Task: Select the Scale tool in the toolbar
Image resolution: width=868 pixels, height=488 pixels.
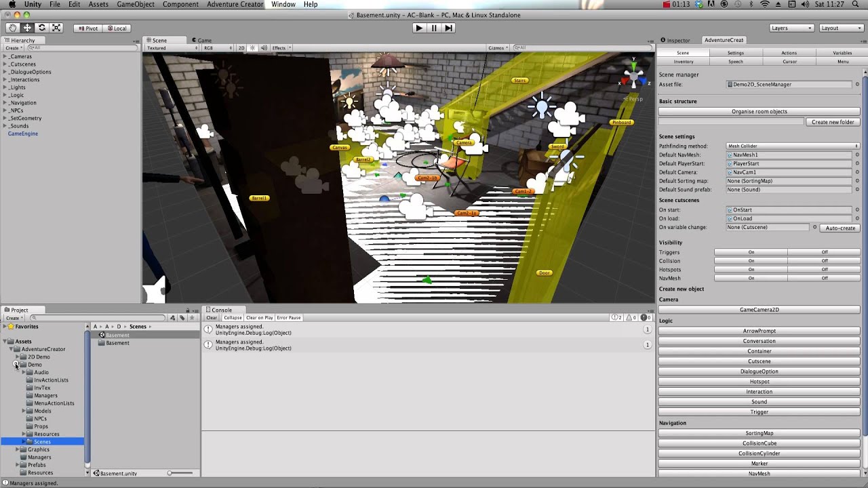Action: coord(56,28)
